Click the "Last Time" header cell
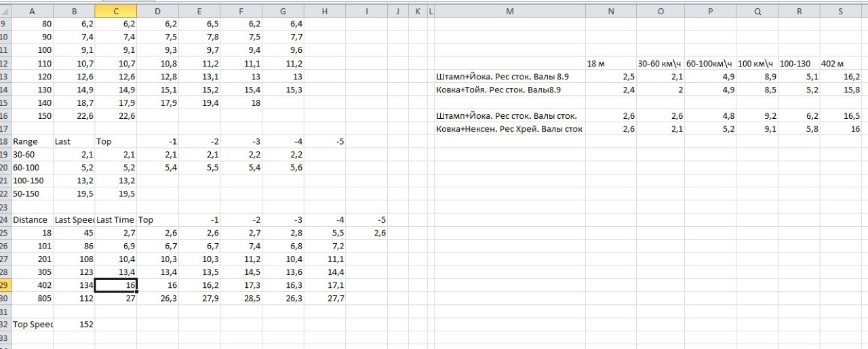Image resolution: width=868 pixels, height=349 pixels. pos(115,220)
